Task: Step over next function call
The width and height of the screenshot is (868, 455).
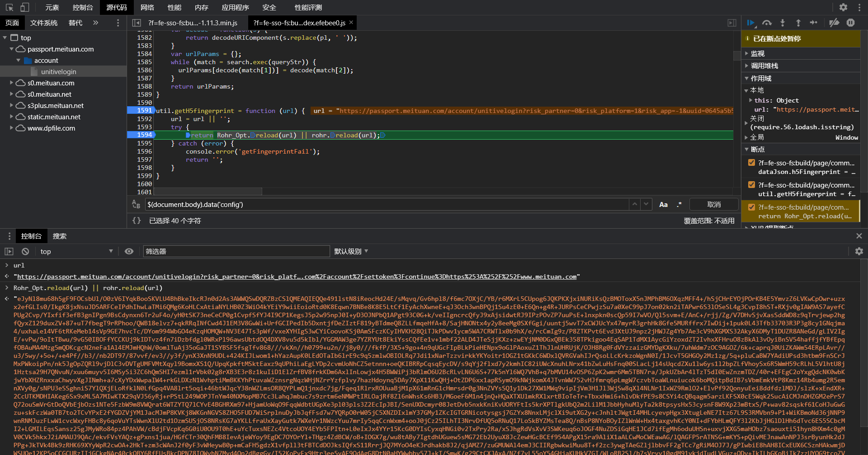Action: (x=767, y=23)
